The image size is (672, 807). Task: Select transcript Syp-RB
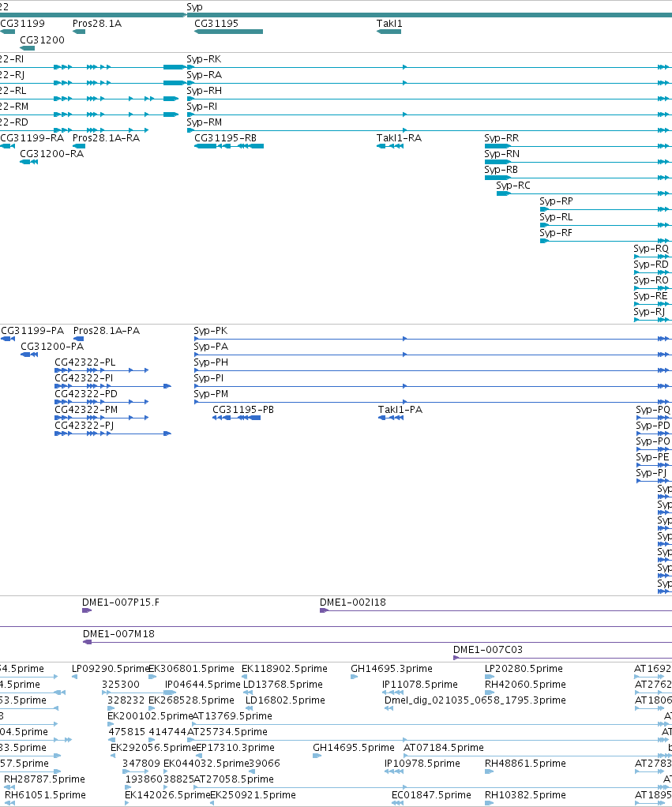[501, 170]
